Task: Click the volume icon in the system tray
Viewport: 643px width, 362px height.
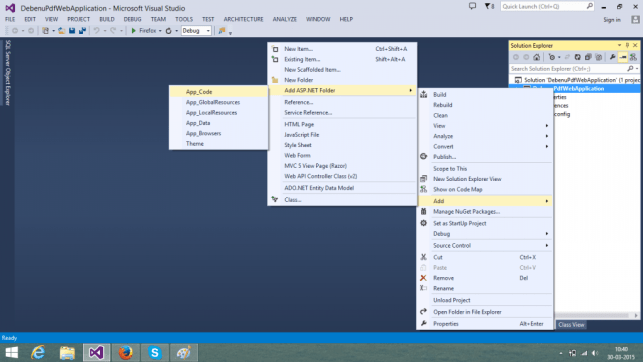Action: [595, 353]
